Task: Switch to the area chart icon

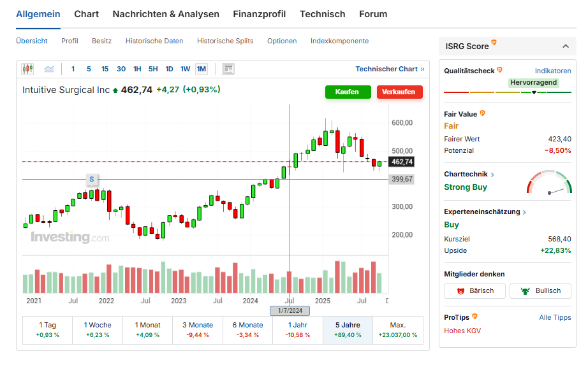Action: (x=49, y=69)
